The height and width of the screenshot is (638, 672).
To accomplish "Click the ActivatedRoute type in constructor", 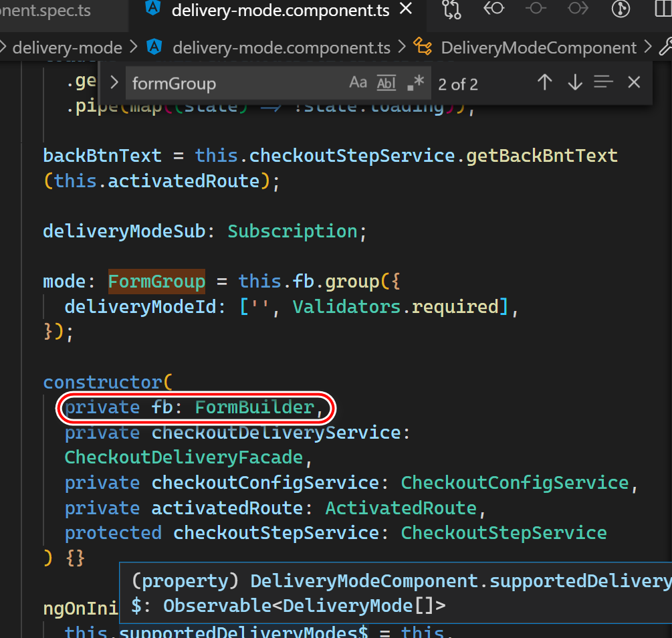I will [x=401, y=508].
